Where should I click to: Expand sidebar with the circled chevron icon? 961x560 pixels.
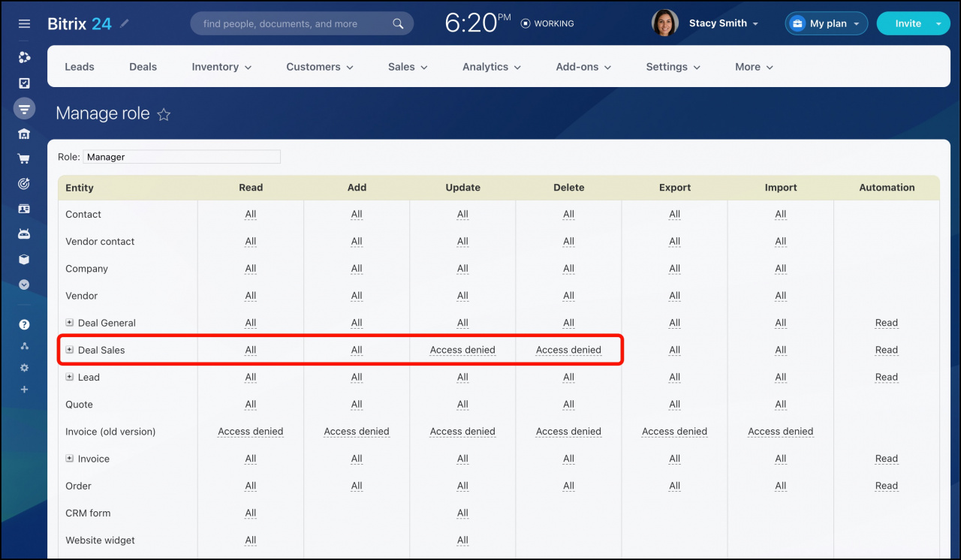coord(24,285)
